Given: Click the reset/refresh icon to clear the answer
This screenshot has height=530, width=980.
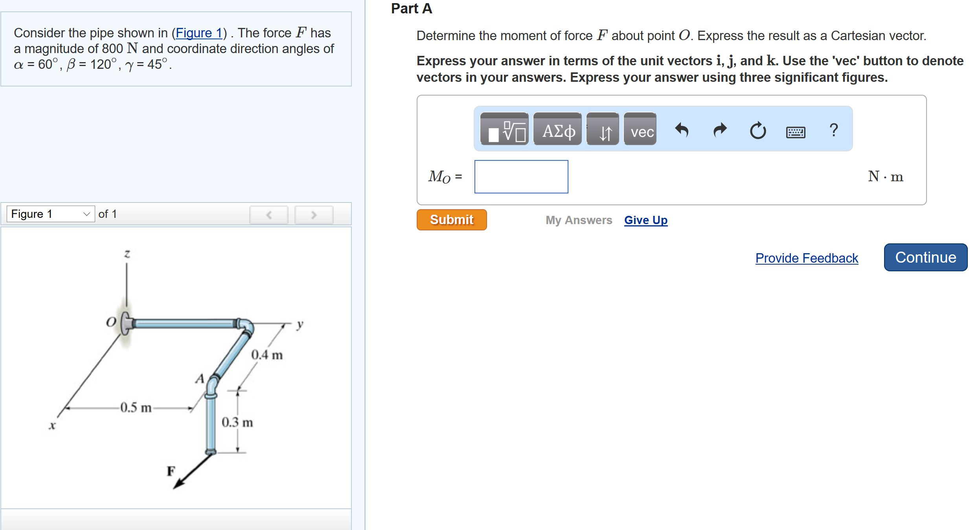Looking at the screenshot, I should tap(757, 130).
